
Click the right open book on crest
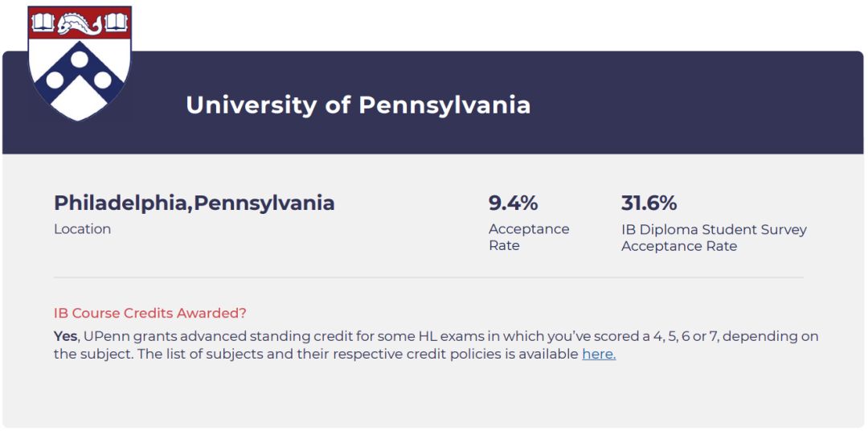[x=116, y=22]
